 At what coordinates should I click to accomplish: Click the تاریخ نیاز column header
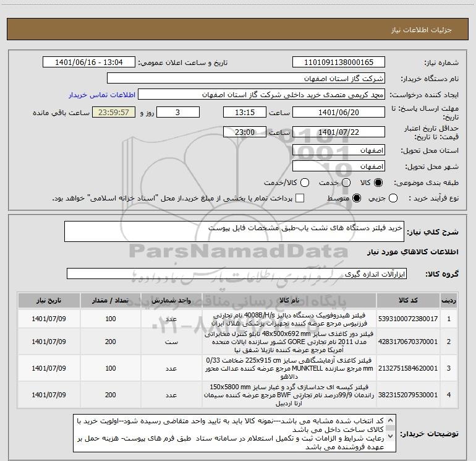click(x=49, y=300)
